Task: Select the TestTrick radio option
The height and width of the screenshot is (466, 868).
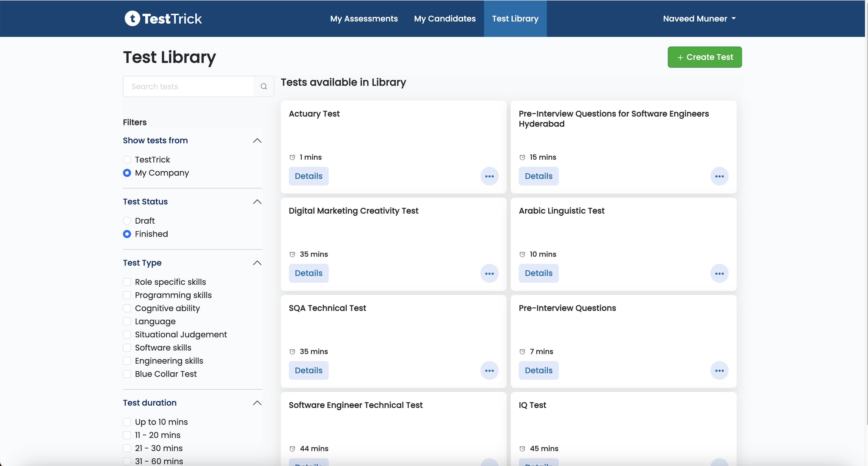Action: [127, 159]
